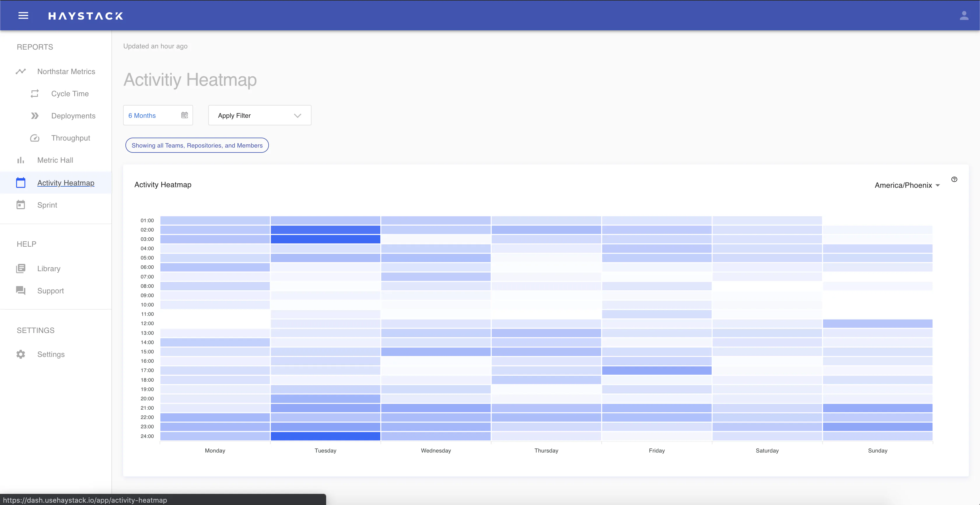Screen dimensions: 980x505
Task: Open the America/Phoenix timezone dropdown
Action: (x=907, y=185)
